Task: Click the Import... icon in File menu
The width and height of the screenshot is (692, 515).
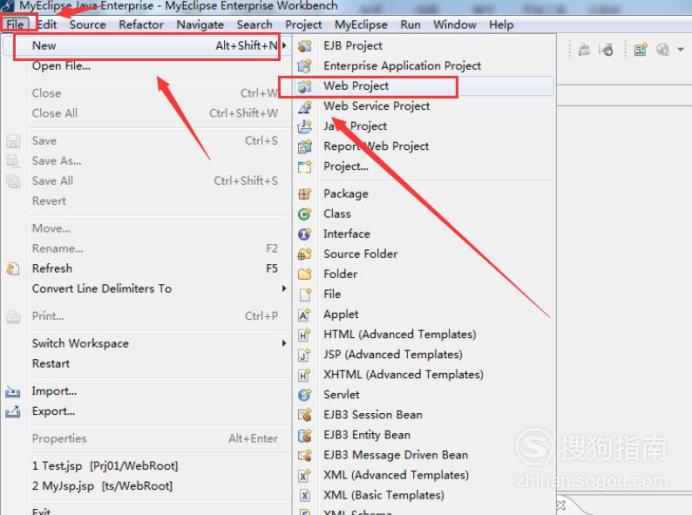Action: pyautogui.click(x=13, y=391)
